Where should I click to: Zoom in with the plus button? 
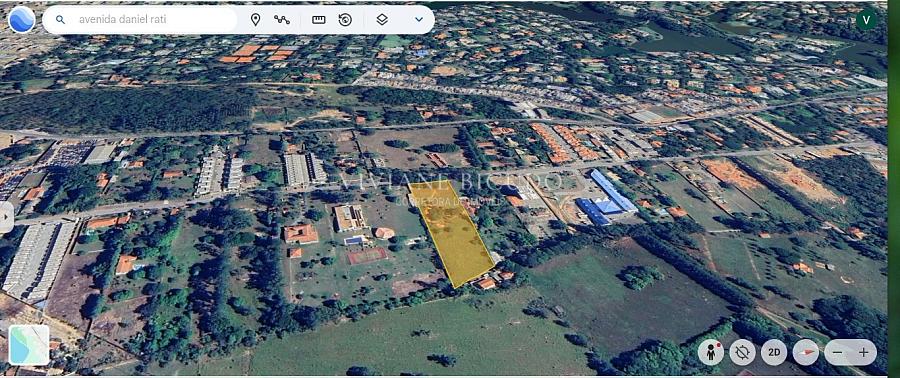[x=863, y=352]
